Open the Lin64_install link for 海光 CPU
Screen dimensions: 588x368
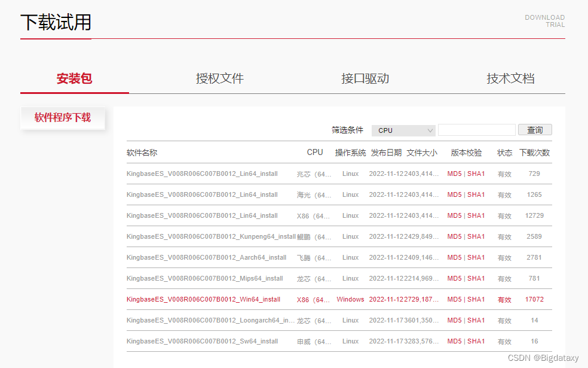(202, 195)
